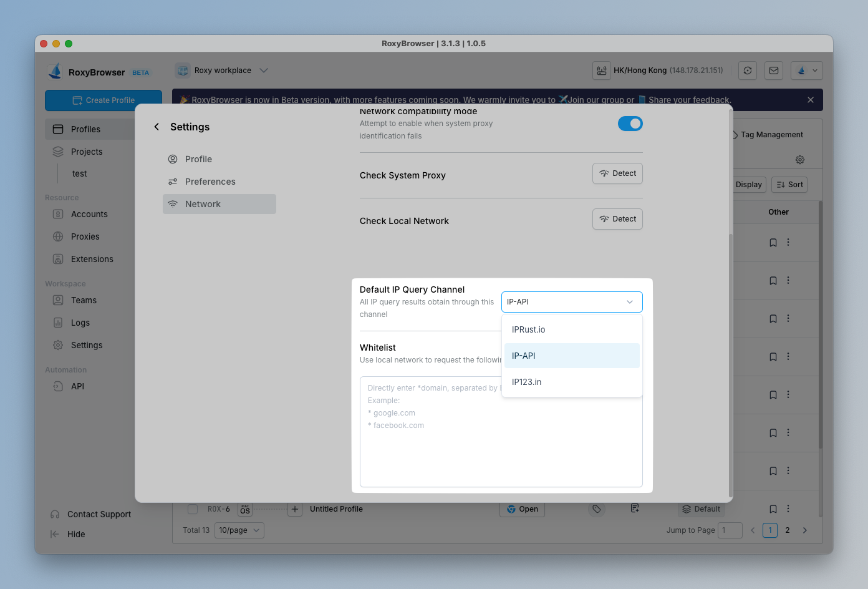The image size is (868, 589).
Task: Focus the Whitelist domains text area
Action: click(501, 432)
